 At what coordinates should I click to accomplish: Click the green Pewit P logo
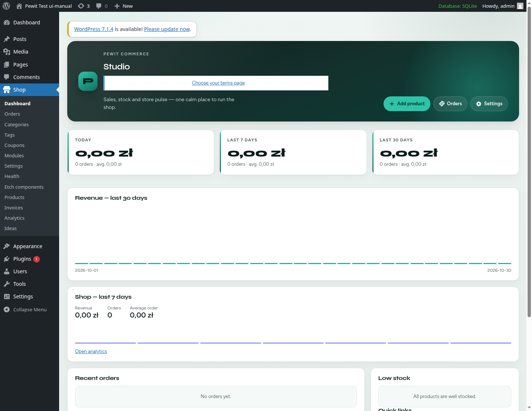(x=88, y=81)
